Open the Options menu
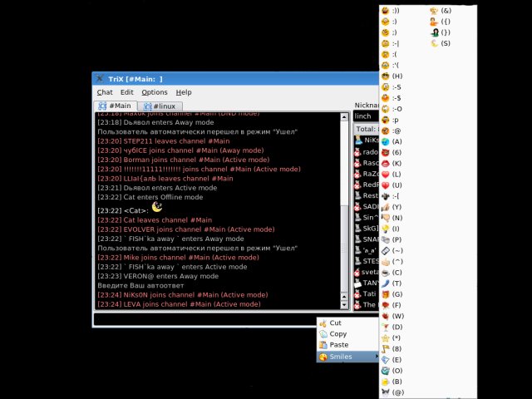This screenshot has width=532, height=399. click(155, 92)
